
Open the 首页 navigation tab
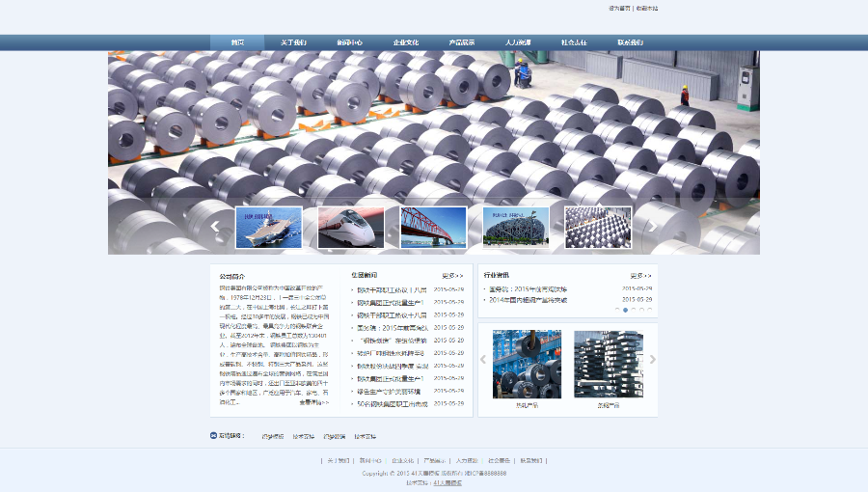pyautogui.click(x=237, y=42)
